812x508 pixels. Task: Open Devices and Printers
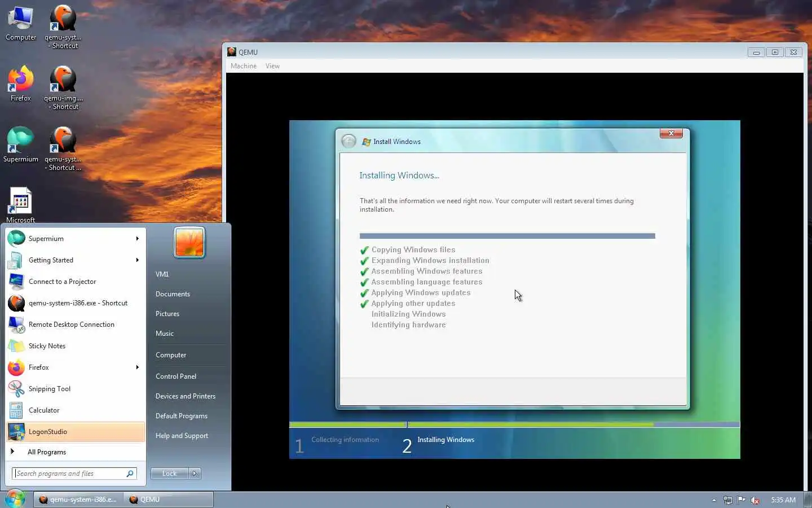[x=186, y=396]
